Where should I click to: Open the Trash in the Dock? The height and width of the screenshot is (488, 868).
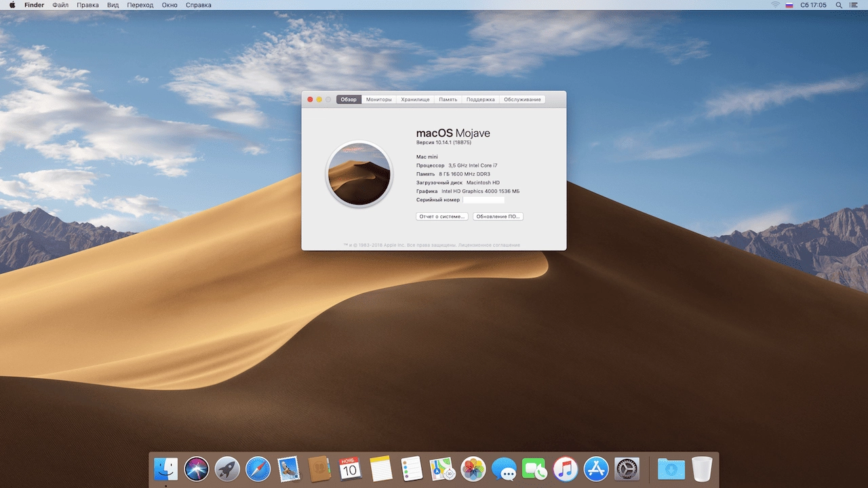click(702, 468)
